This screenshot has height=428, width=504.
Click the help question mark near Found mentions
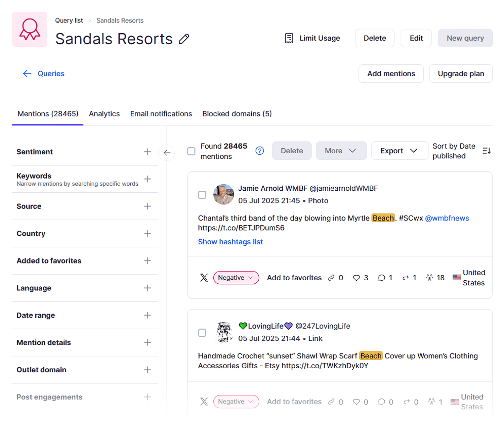[x=260, y=151]
